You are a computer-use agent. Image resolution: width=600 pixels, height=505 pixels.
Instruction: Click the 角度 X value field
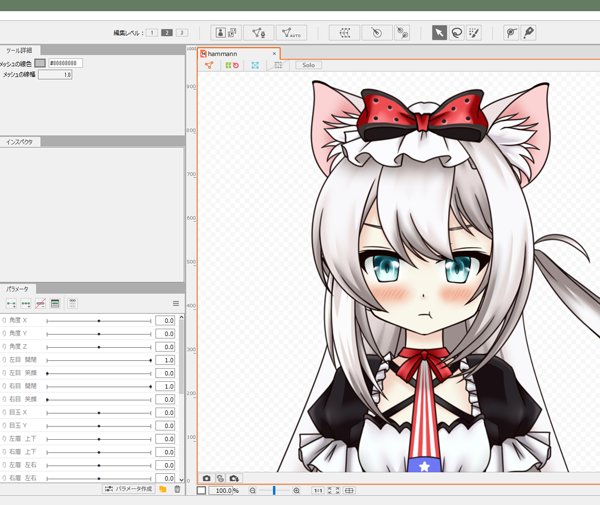pos(165,321)
